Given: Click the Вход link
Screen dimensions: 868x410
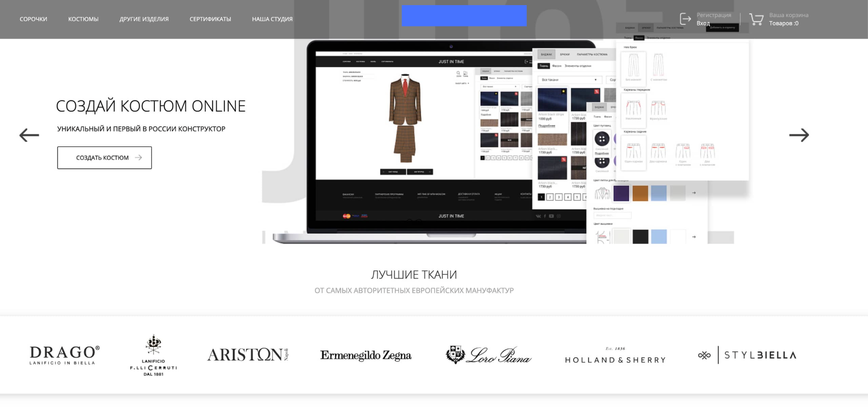Looking at the screenshot, I should click(703, 23).
